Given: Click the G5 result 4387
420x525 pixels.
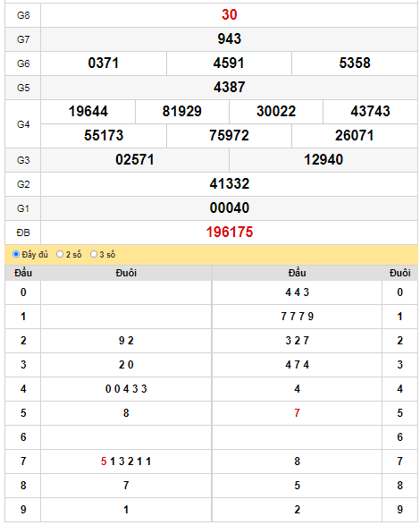Looking at the screenshot, I should pyautogui.click(x=230, y=87).
